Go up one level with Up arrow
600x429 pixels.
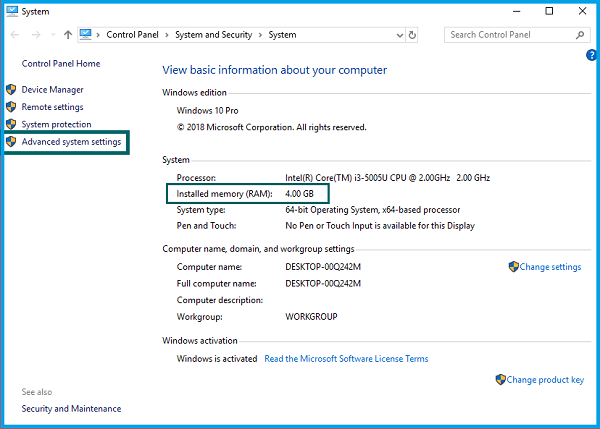point(67,35)
